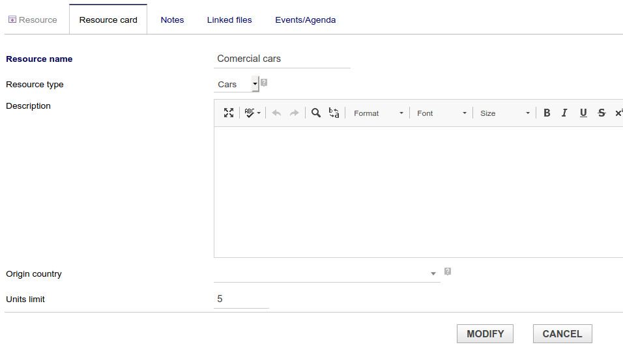Image resolution: width=623 pixels, height=364 pixels.
Task: Toggle bold formatting
Action: [x=547, y=113]
